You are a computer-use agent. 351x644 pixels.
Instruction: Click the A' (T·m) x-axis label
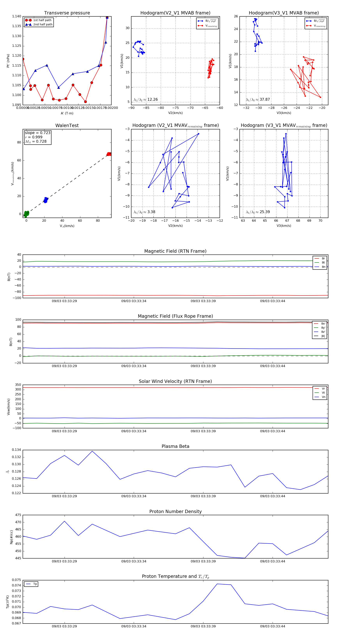click(x=67, y=113)
